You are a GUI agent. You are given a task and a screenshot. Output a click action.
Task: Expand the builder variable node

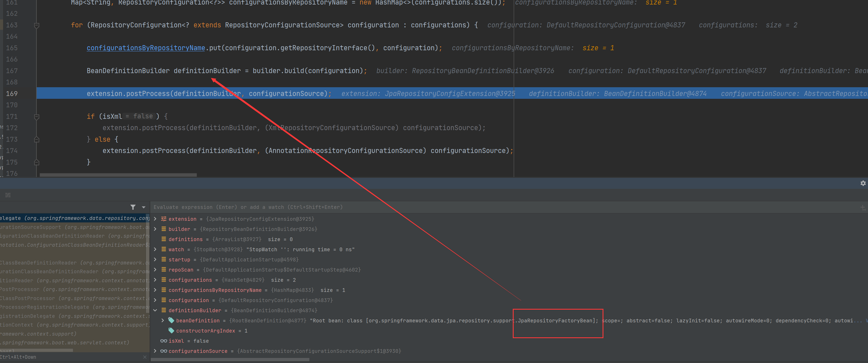pyautogui.click(x=155, y=229)
